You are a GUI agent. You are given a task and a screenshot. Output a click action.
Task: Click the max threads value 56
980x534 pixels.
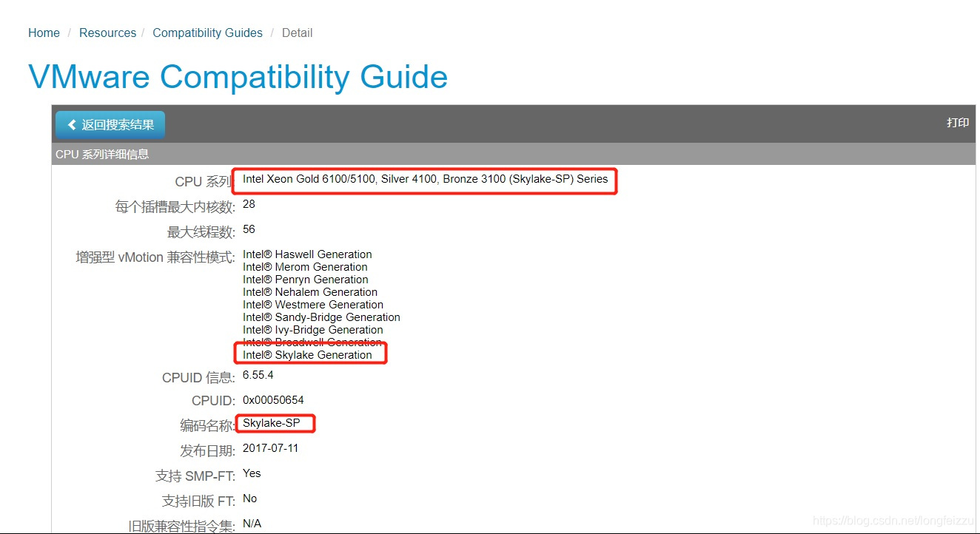249,229
